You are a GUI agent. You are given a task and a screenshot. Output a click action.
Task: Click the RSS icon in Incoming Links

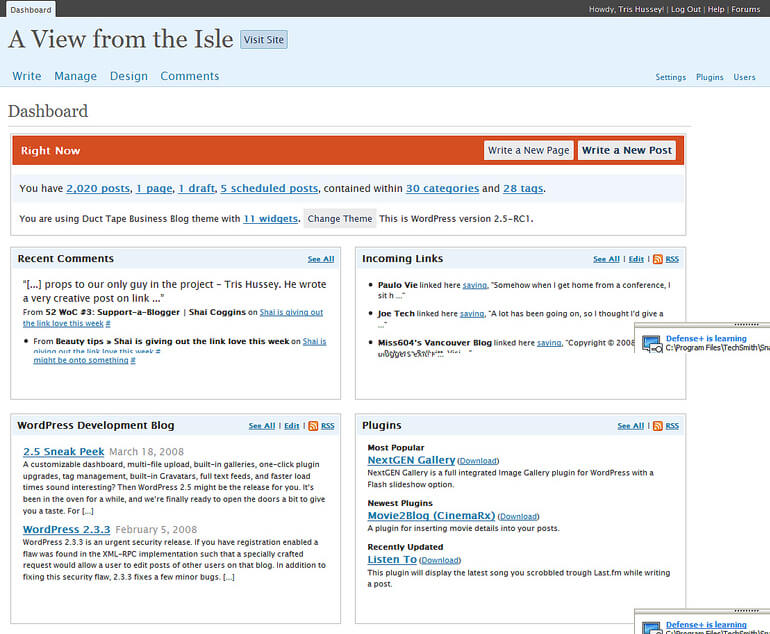(658, 259)
